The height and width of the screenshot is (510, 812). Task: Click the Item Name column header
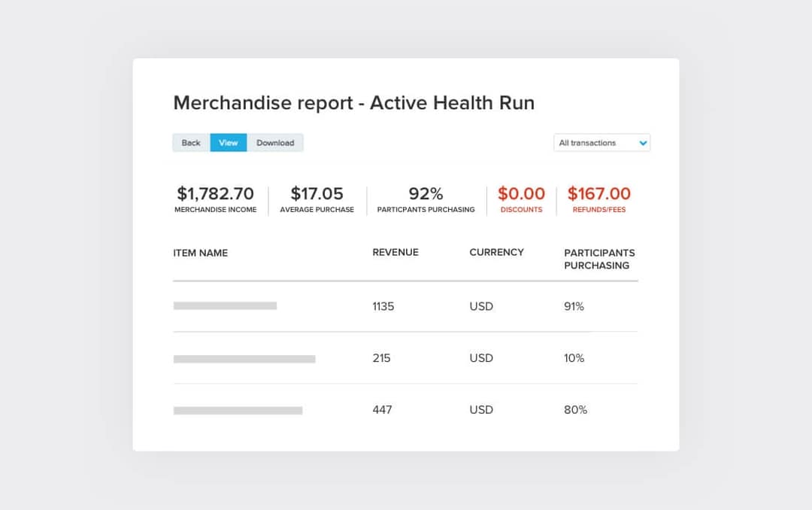coord(200,253)
